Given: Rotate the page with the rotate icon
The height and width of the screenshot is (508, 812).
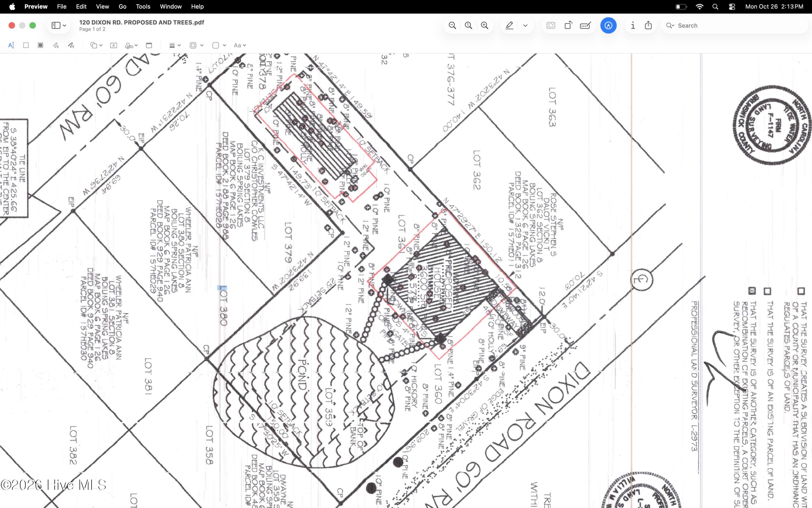Looking at the screenshot, I should [x=568, y=25].
